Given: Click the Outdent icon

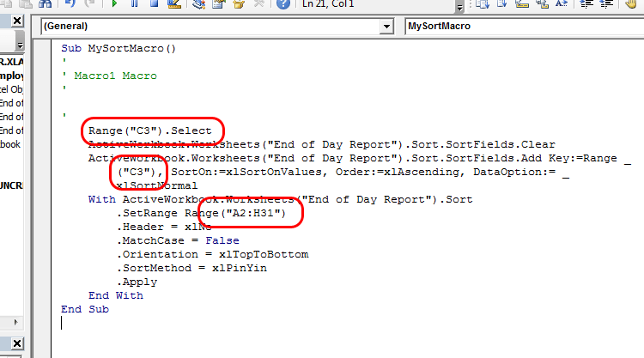Looking at the screenshot, I should coord(606,3).
